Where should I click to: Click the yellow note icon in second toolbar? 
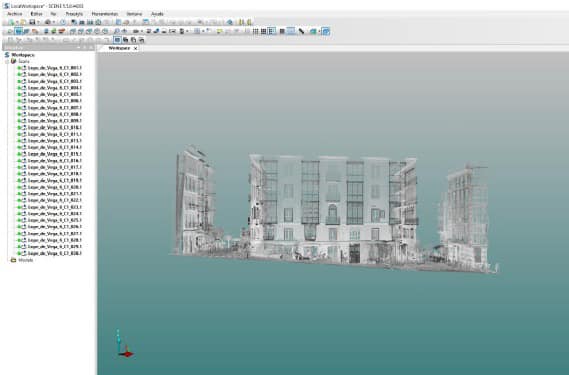tap(220, 31)
